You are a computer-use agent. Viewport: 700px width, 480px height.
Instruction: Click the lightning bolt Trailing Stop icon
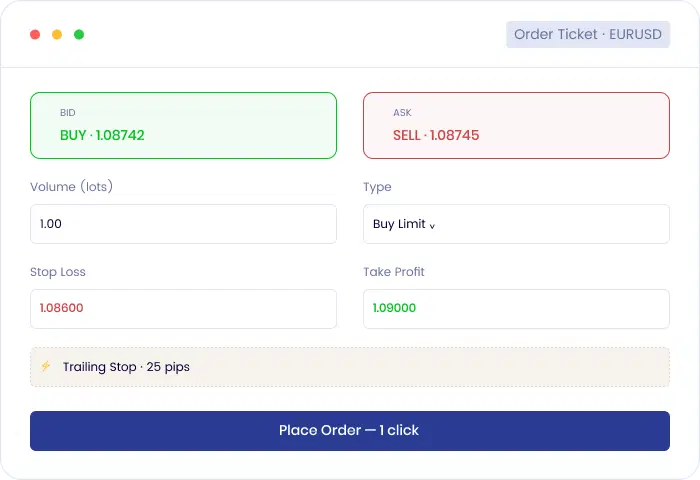tap(46, 367)
